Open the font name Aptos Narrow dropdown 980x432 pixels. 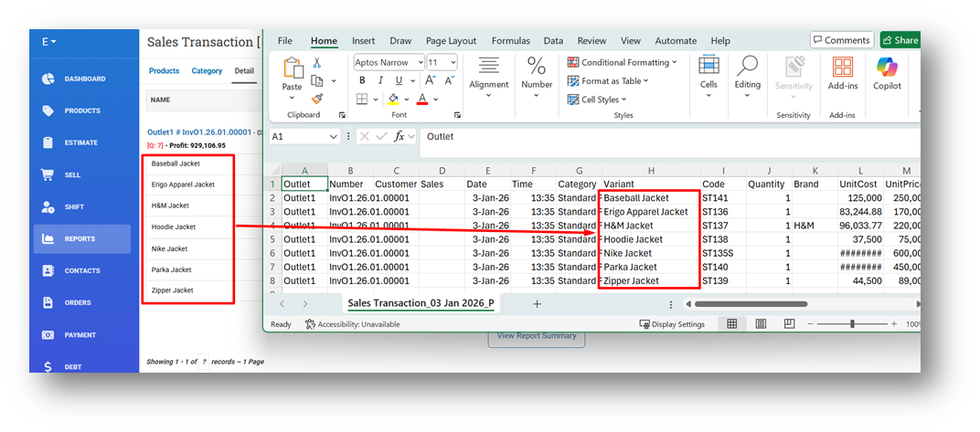(x=420, y=62)
